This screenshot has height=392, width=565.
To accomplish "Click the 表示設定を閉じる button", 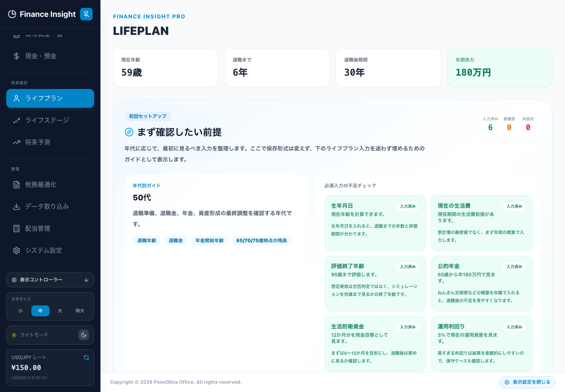I will click(x=527, y=382).
